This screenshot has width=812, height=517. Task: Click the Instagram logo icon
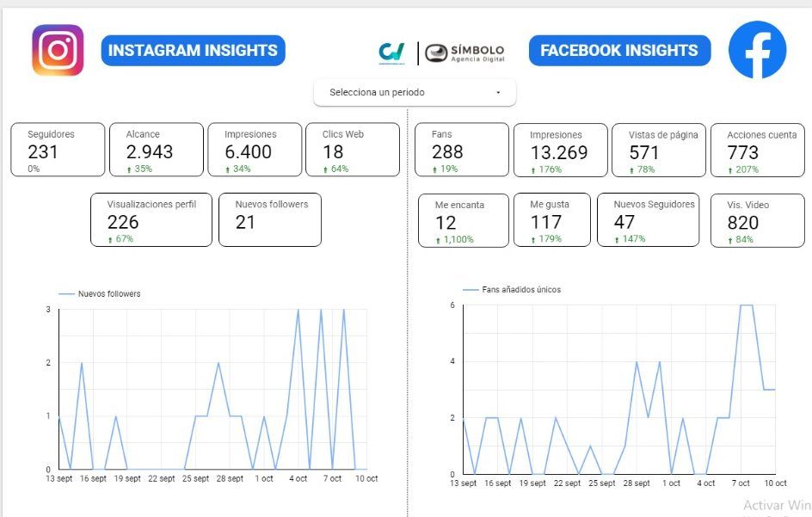pyautogui.click(x=58, y=51)
